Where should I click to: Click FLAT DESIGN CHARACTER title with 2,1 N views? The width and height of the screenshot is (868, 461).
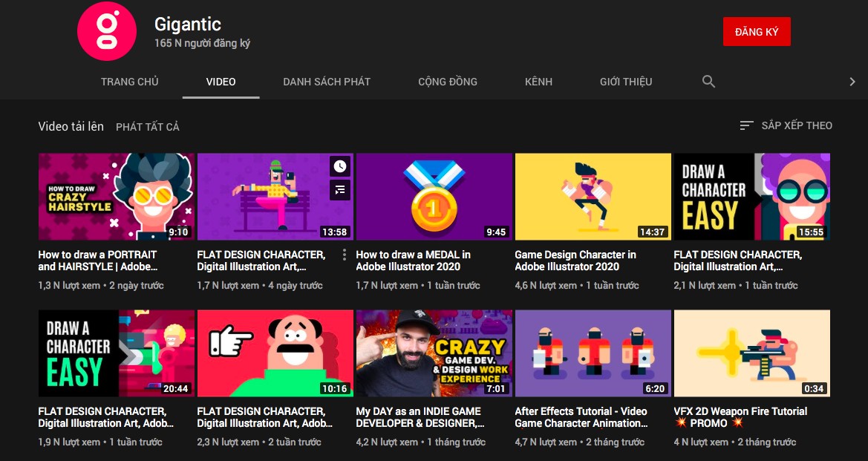tap(737, 261)
